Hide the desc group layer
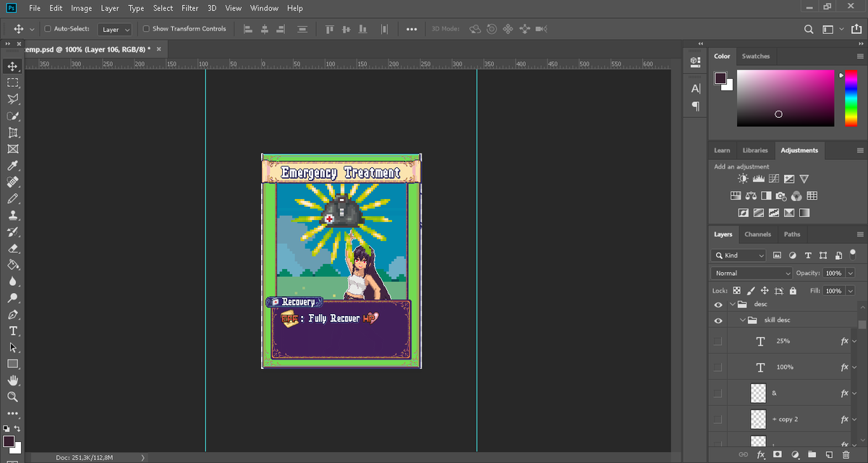Screen dimensions: 868x463 click(718, 305)
